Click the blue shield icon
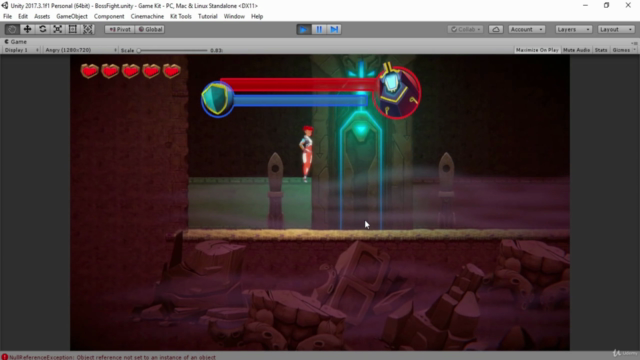This screenshot has height=360, width=640. [x=217, y=99]
